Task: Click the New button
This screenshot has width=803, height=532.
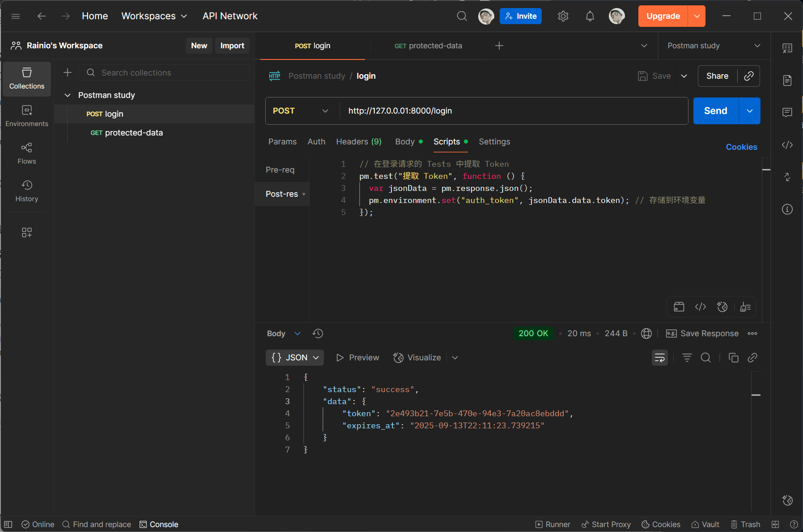Action: coord(199,46)
